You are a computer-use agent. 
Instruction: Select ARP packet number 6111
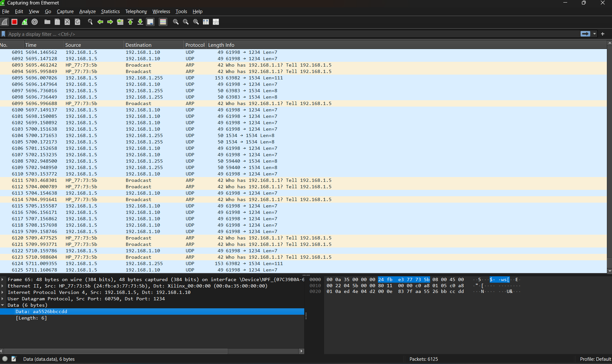point(303,180)
